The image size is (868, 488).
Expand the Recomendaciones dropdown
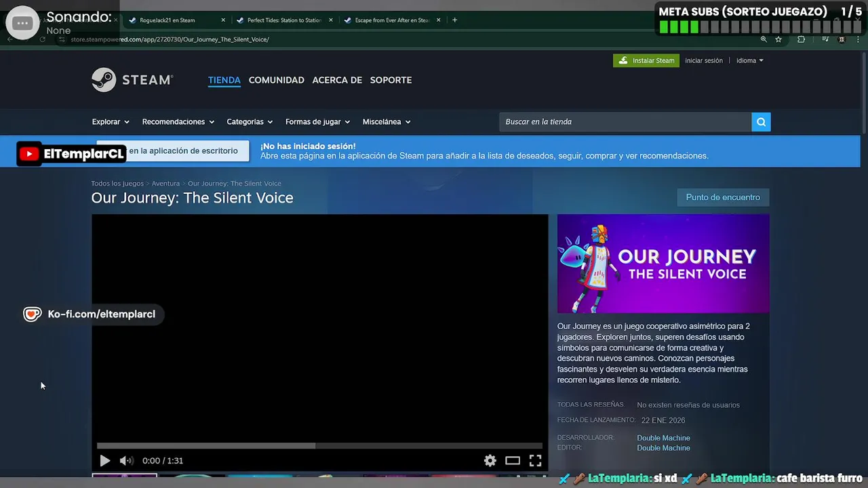(x=178, y=122)
